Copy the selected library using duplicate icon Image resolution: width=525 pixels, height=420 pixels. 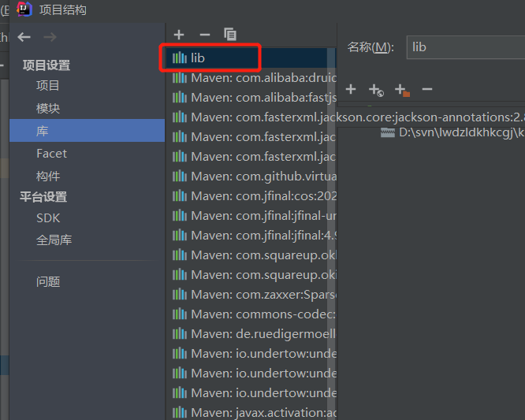pos(230,34)
